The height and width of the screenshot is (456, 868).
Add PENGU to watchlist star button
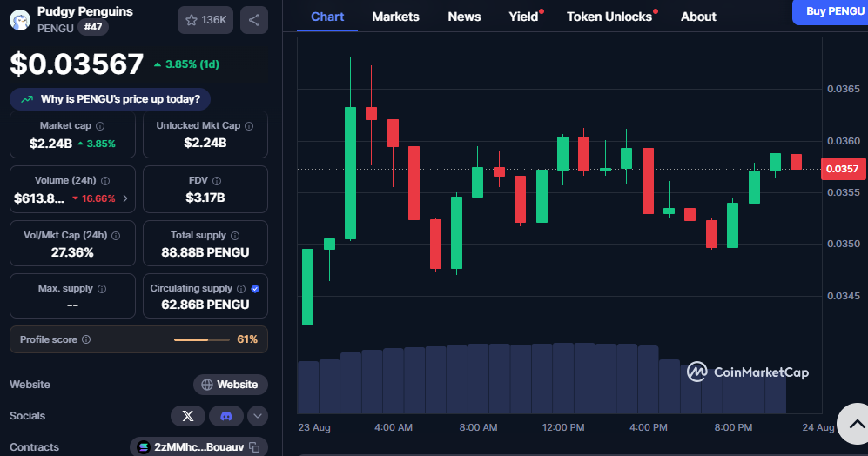(205, 20)
